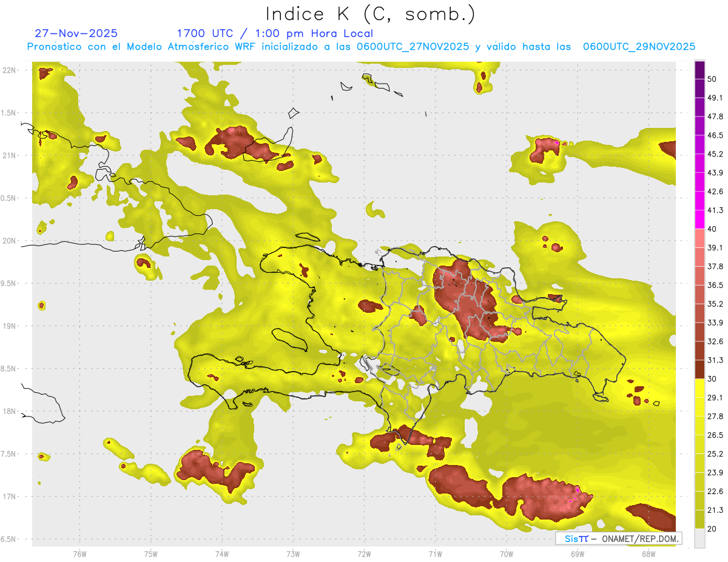This screenshot has width=728, height=562.
Task: Click the "Indice K (C, somb.)" title
Action: click(371, 14)
